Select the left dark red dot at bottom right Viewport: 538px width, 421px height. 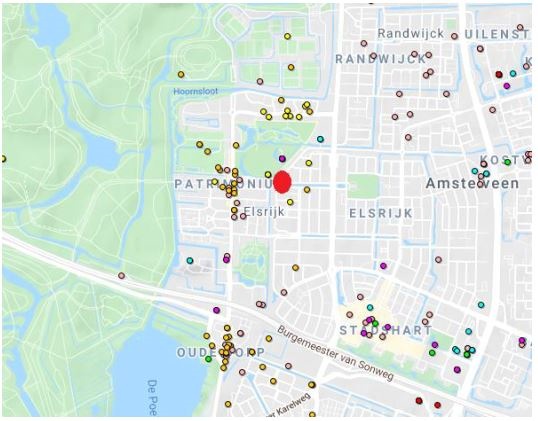(419, 400)
